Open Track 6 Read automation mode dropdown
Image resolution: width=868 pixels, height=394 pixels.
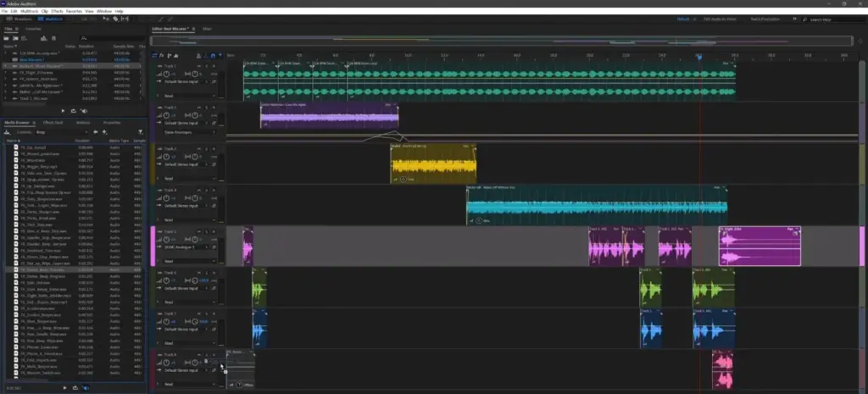pos(189,302)
